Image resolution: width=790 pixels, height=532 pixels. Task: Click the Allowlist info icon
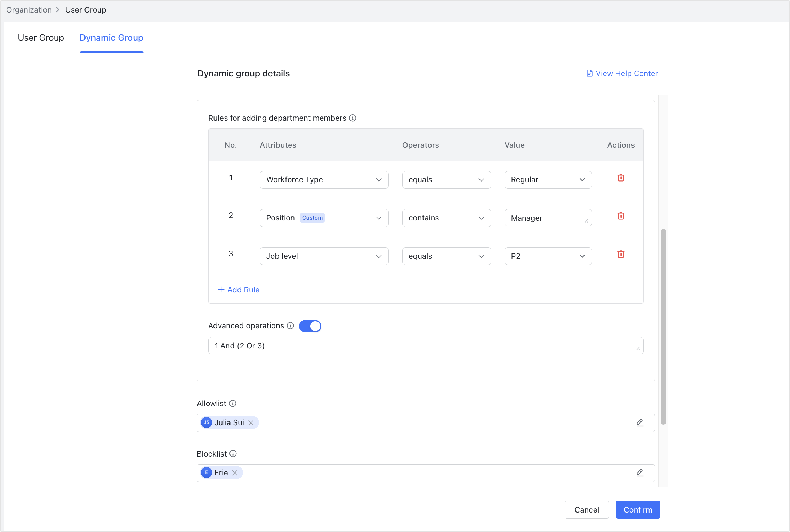click(x=233, y=403)
